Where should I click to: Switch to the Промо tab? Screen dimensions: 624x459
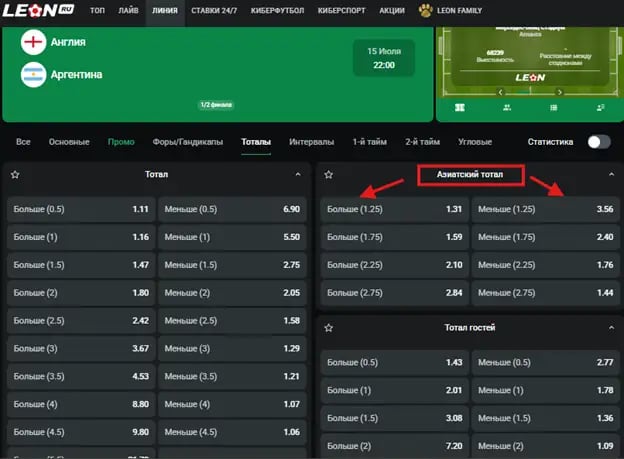121,142
